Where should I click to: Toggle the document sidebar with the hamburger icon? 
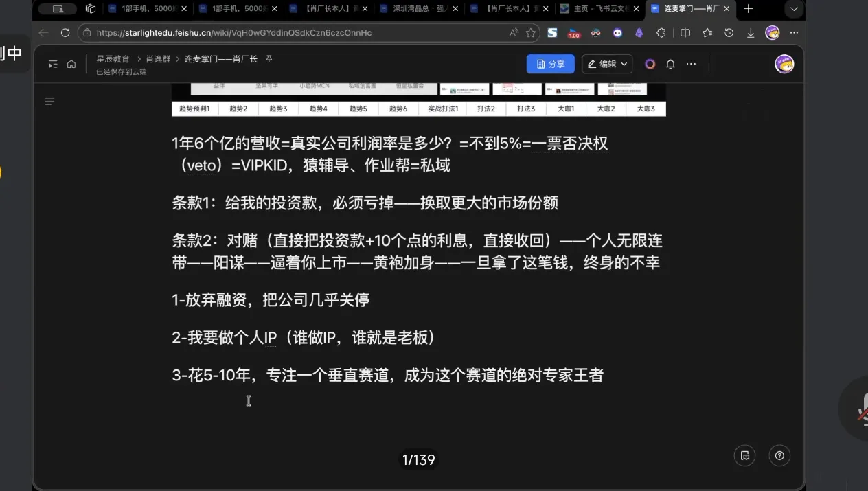point(49,101)
